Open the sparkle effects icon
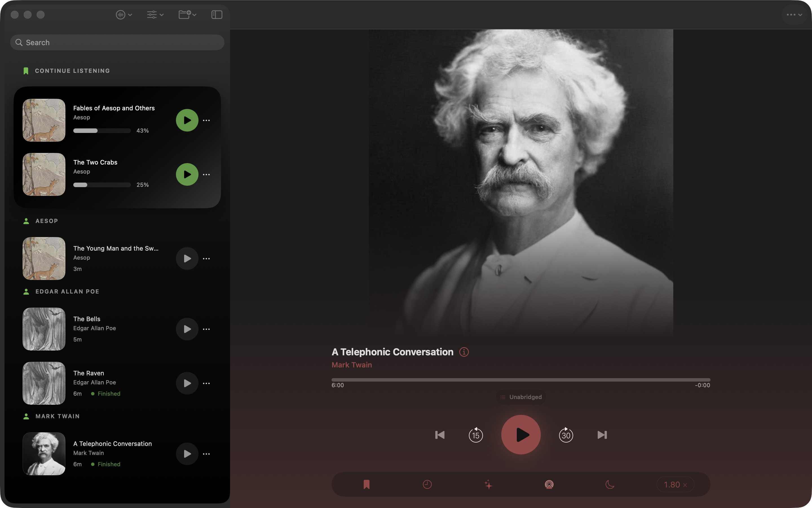The height and width of the screenshot is (508, 812). pos(488,484)
